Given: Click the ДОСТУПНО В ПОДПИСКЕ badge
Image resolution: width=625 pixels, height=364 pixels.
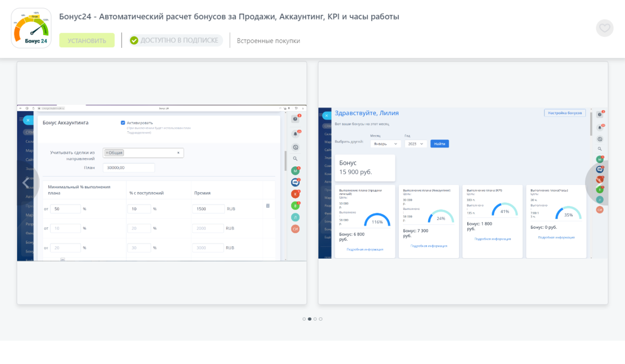Looking at the screenshot, I should click(176, 40).
